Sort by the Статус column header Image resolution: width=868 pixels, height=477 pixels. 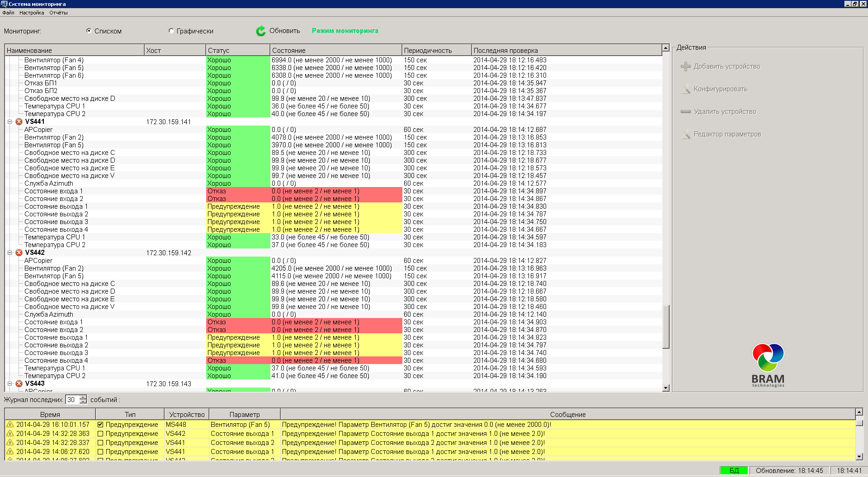[238, 50]
